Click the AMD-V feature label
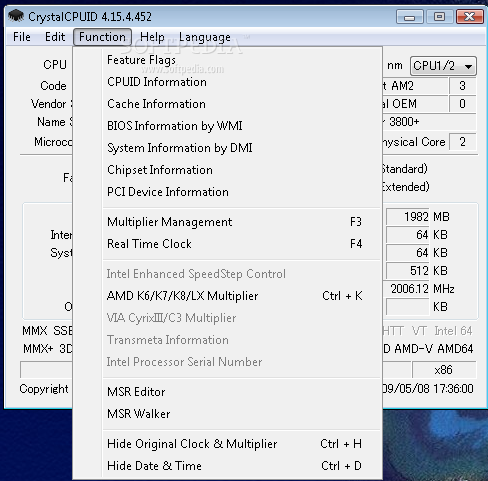Image resolution: width=488 pixels, height=481 pixels. point(413,349)
